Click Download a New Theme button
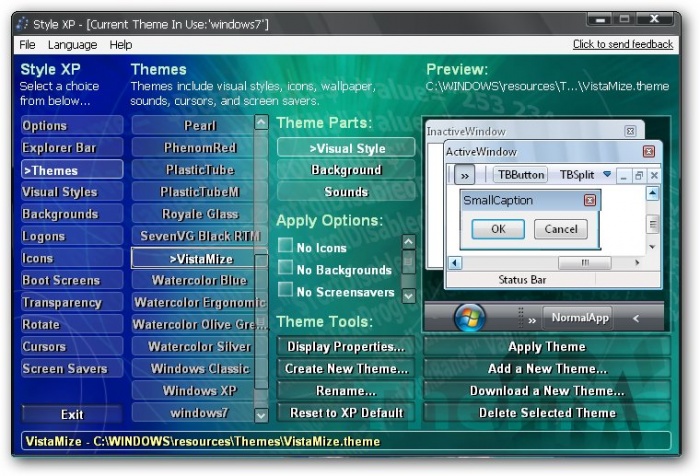The height and width of the screenshot is (476, 700). 546,391
